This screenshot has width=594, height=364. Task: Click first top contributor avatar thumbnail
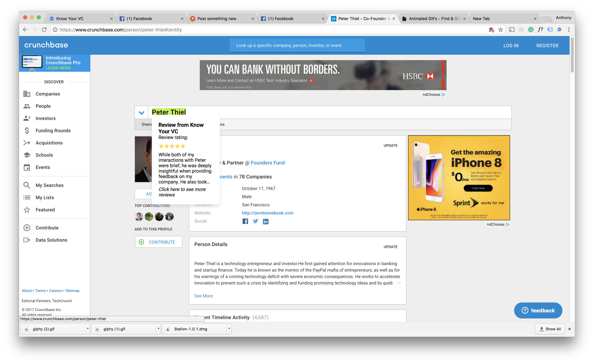pos(139,216)
